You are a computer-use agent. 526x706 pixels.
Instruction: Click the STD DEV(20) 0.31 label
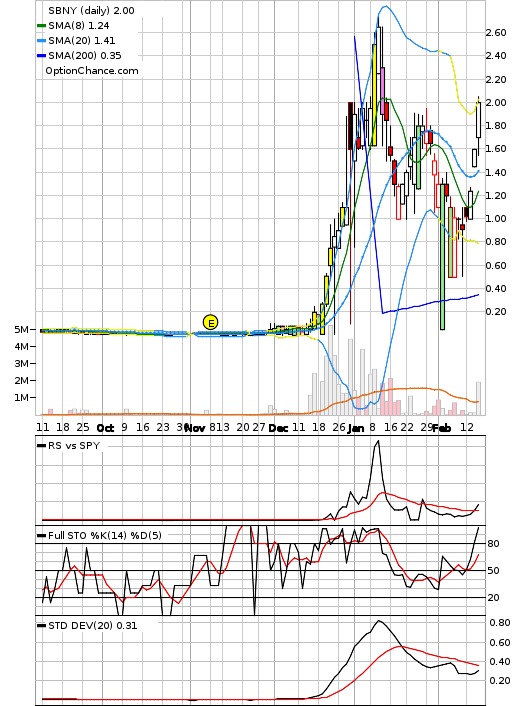(92, 625)
